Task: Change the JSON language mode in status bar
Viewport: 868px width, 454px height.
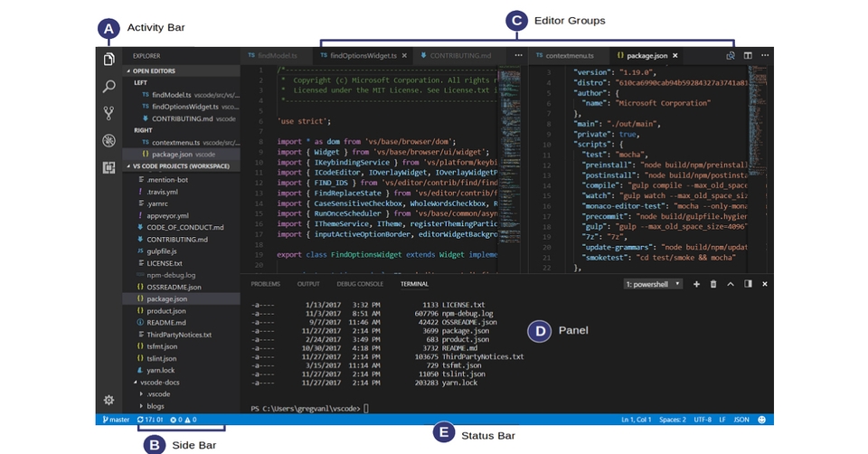Action: click(x=741, y=420)
